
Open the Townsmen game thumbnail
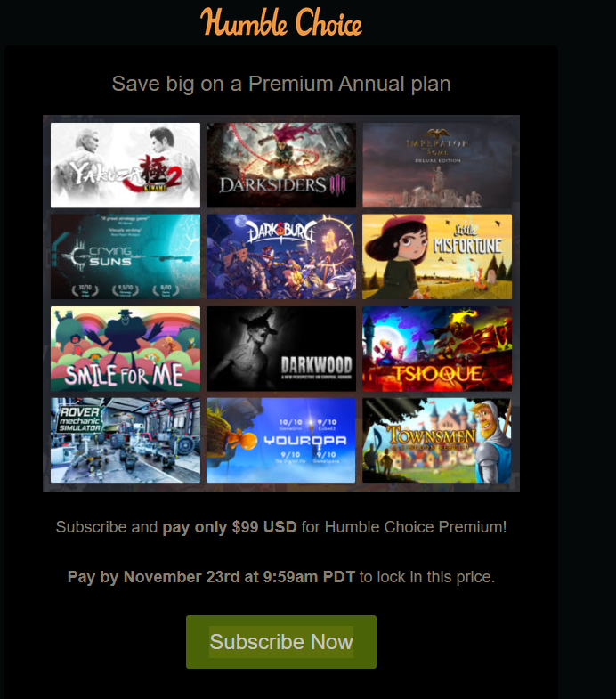[x=437, y=440]
